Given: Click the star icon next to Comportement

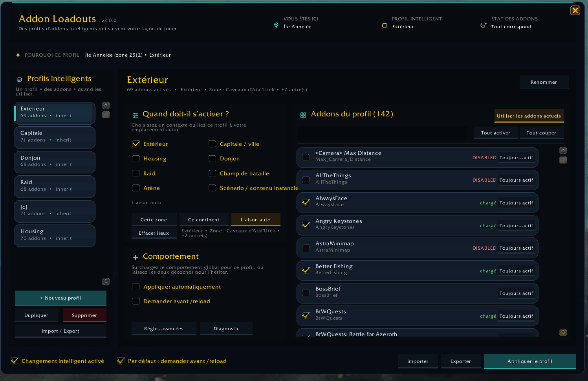Looking at the screenshot, I should pos(136,258).
